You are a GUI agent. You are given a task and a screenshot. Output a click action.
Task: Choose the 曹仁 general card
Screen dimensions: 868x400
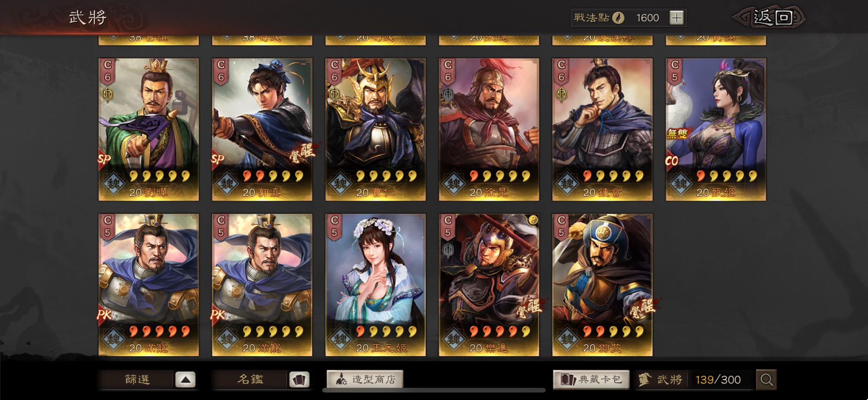tap(375, 129)
